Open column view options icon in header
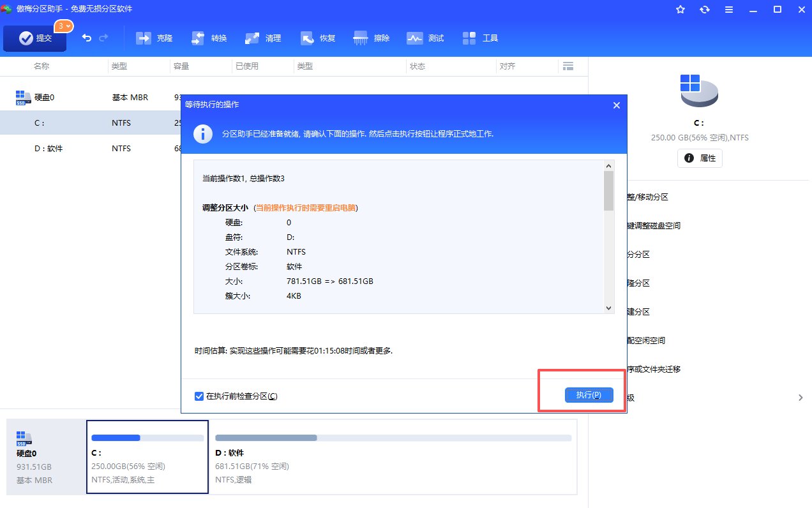 click(568, 66)
